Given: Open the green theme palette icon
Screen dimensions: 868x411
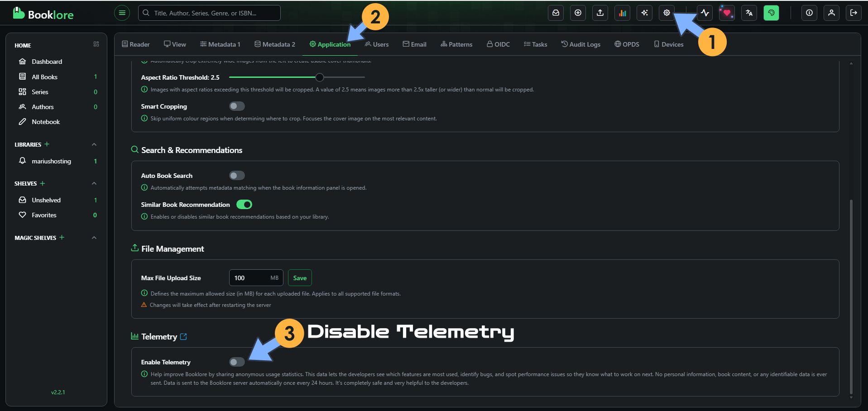Looking at the screenshot, I should point(771,13).
